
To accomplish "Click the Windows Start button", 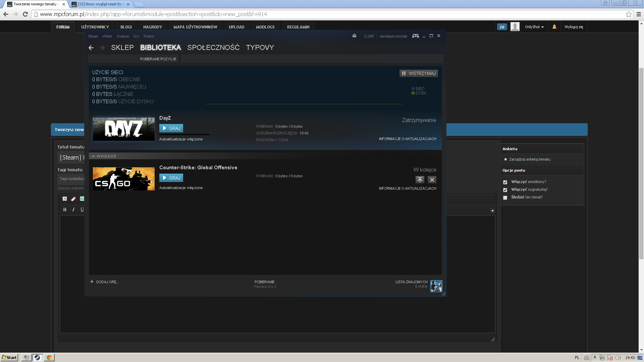I will [x=9, y=358].
